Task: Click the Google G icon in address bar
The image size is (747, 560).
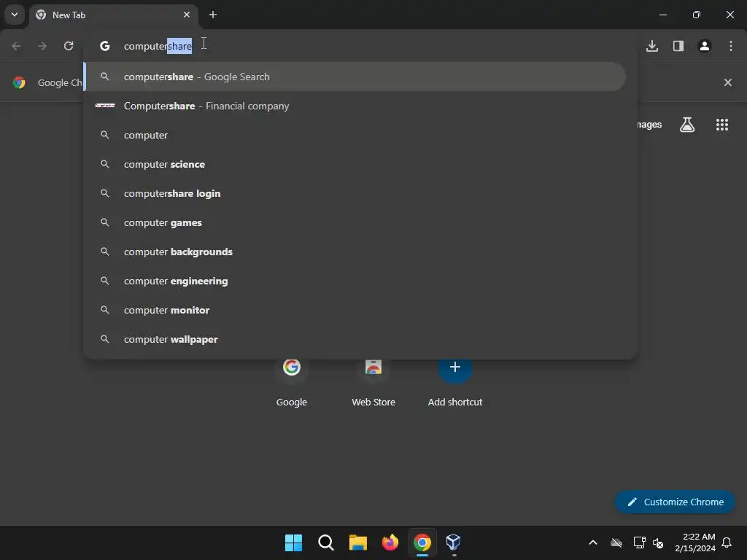Action: point(105,46)
